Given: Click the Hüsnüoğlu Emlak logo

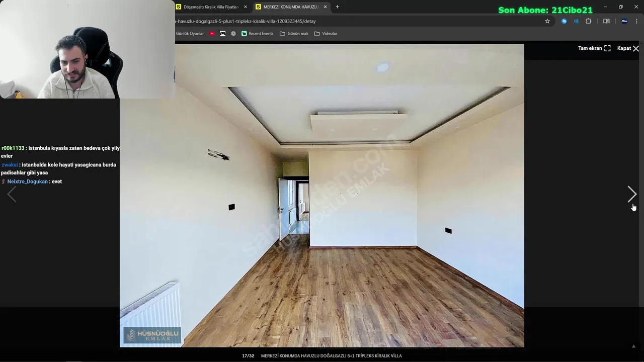Looking at the screenshot, I should point(152,335).
